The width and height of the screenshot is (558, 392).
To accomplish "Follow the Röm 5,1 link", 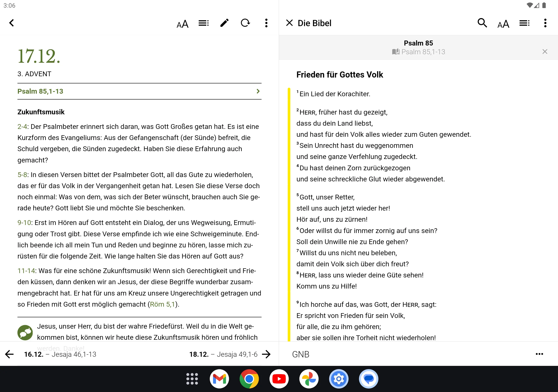I will click(162, 304).
